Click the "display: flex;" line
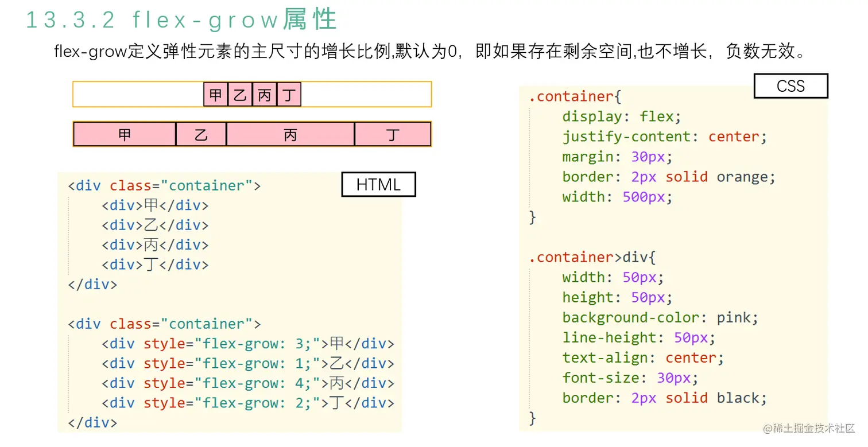Image resolution: width=868 pixels, height=447 pixels. 622,116
